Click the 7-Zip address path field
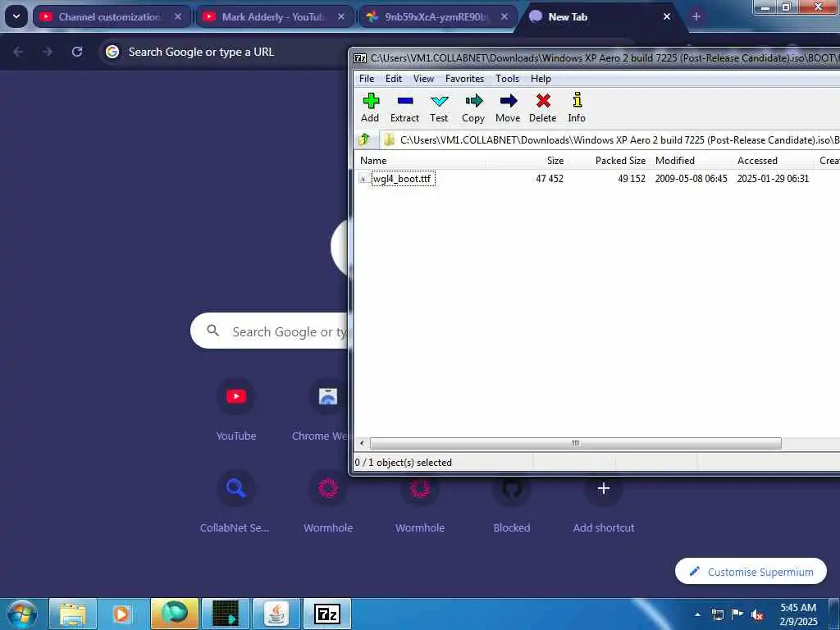 [609, 139]
